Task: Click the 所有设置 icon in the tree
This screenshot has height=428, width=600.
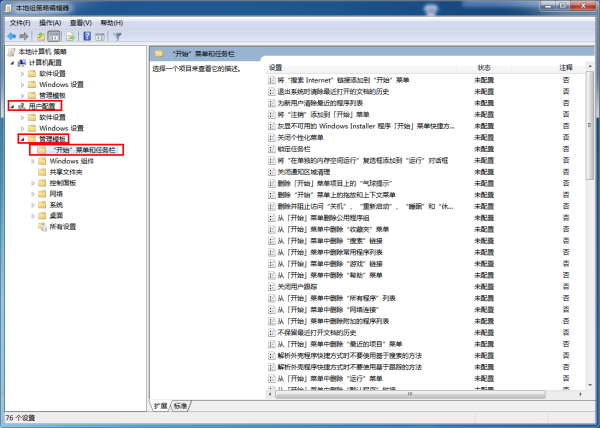Action: coord(42,227)
